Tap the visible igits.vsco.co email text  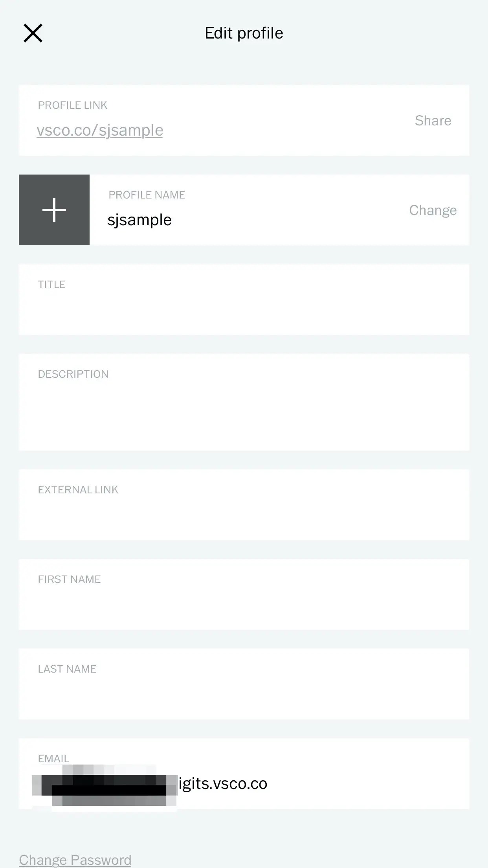coord(223,784)
